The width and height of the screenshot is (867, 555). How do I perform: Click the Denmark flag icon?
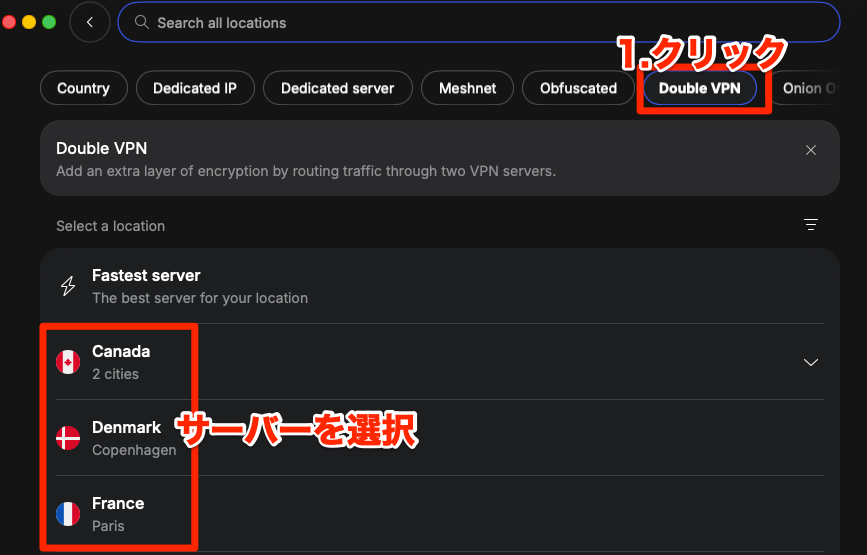68,438
